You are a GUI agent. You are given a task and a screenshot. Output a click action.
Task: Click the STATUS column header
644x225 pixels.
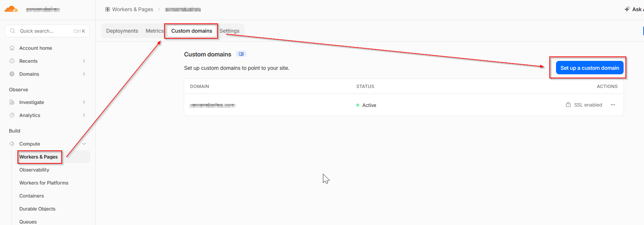[365, 86]
